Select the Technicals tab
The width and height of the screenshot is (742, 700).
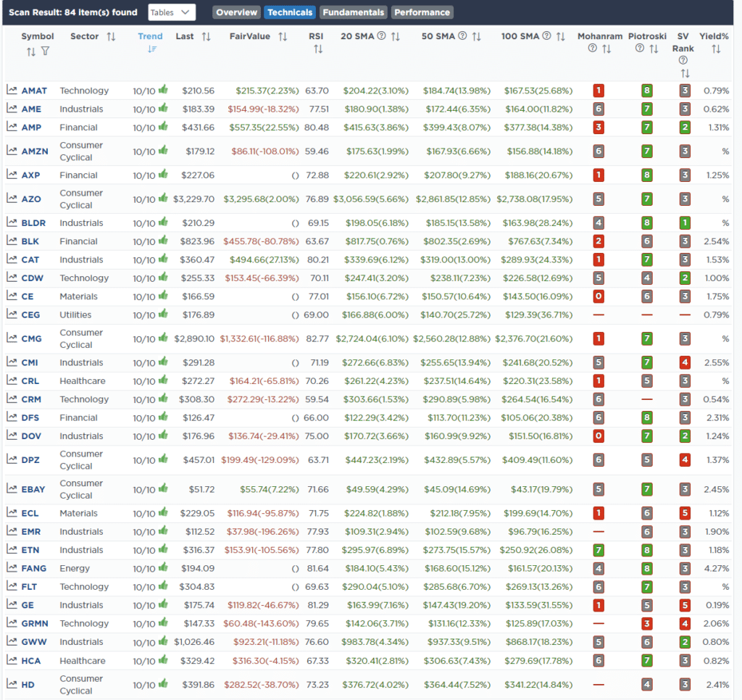coord(290,12)
